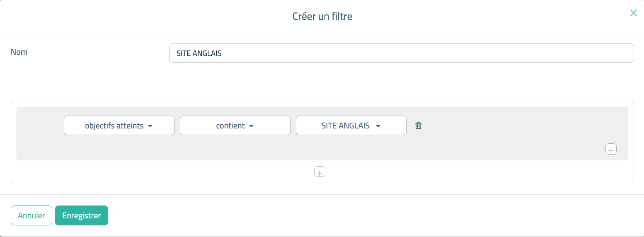This screenshot has height=237, width=644.
Task: Click the caret beside the SITE ANGLAIS value
Action: pyautogui.click(x=378, y=126)
